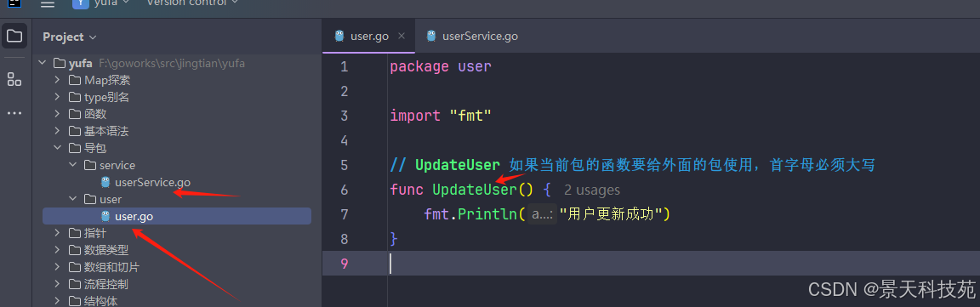Click the 2 usages inlay link
980x307 pixels.
(592, 190)
